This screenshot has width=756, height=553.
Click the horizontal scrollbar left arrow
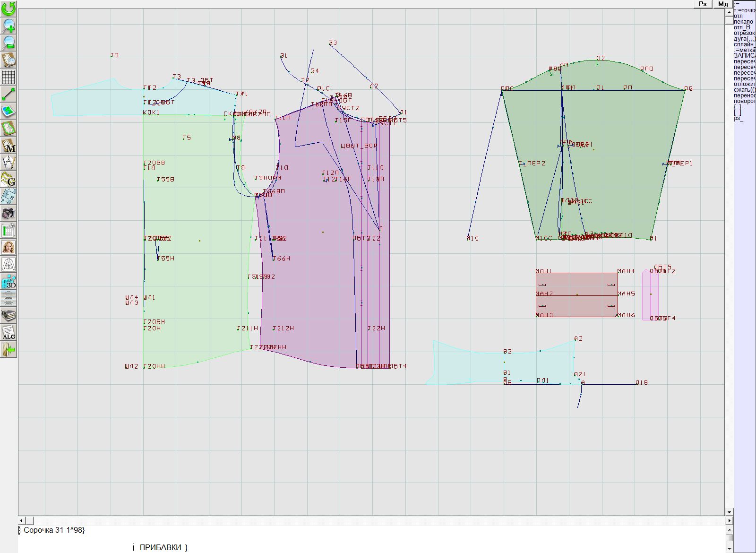(22, 520)
